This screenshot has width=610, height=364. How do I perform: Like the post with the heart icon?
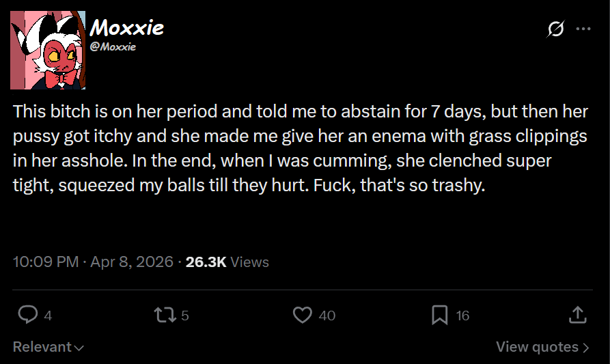(303, 315)
